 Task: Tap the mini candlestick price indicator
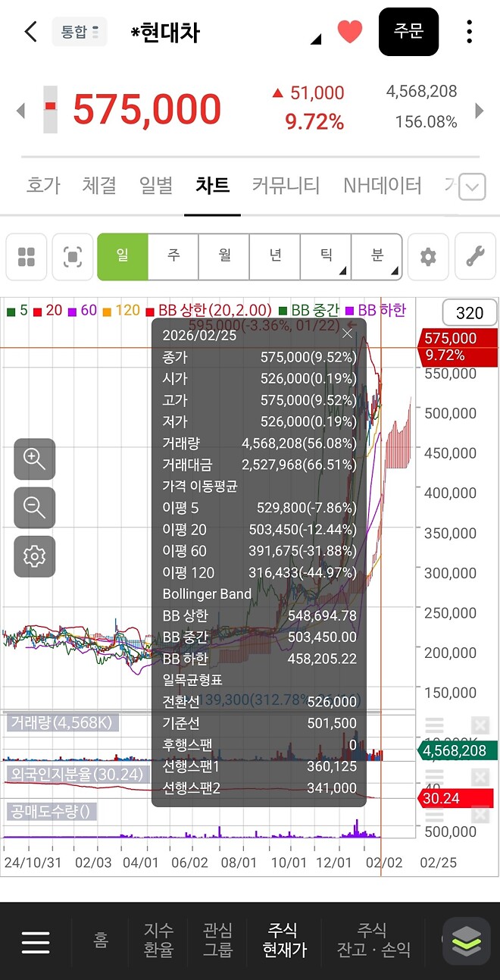[50, 110]
